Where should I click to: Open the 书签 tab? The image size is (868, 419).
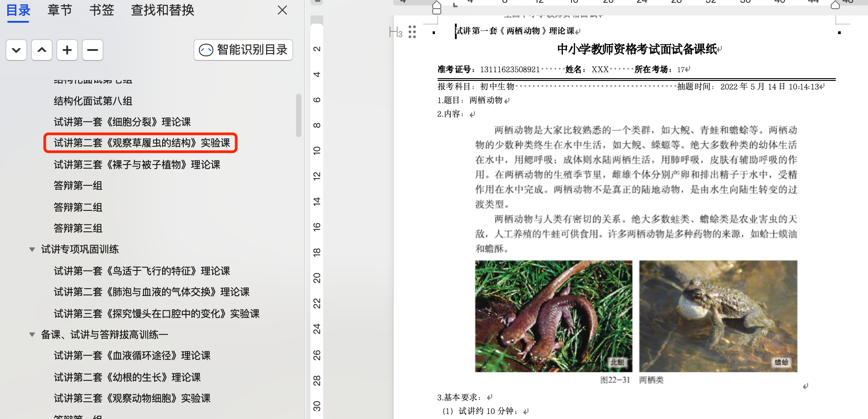point(101,10)
